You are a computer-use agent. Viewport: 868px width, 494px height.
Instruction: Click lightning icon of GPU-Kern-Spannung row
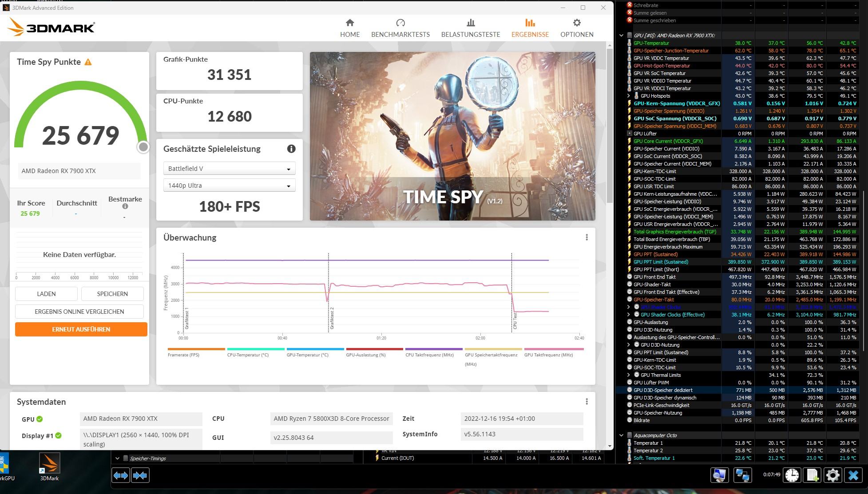pos(629,103)
